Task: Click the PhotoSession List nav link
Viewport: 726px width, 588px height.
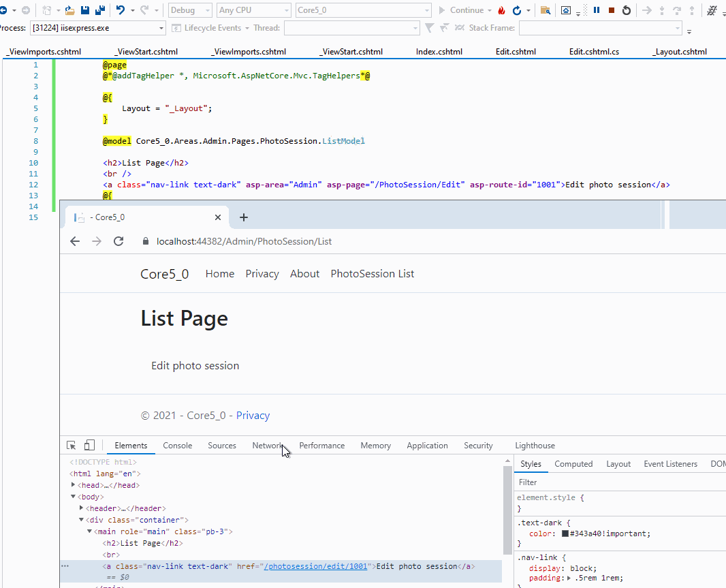Action: point(373,274)
